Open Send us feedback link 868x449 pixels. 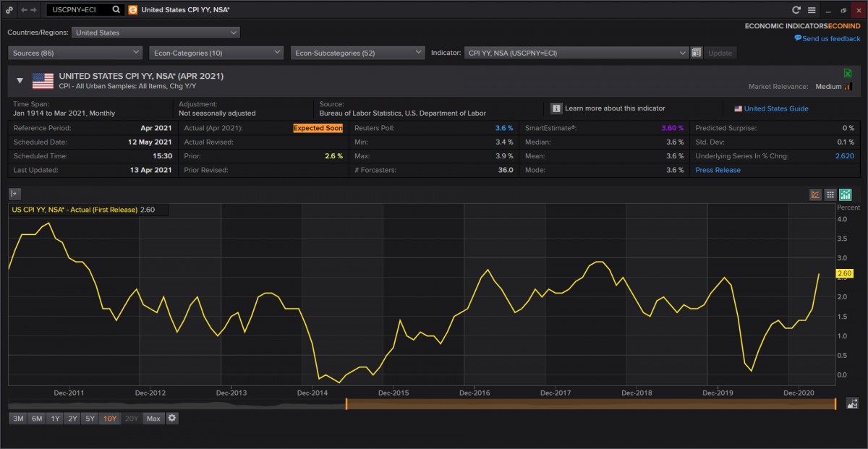pos(831,38)
